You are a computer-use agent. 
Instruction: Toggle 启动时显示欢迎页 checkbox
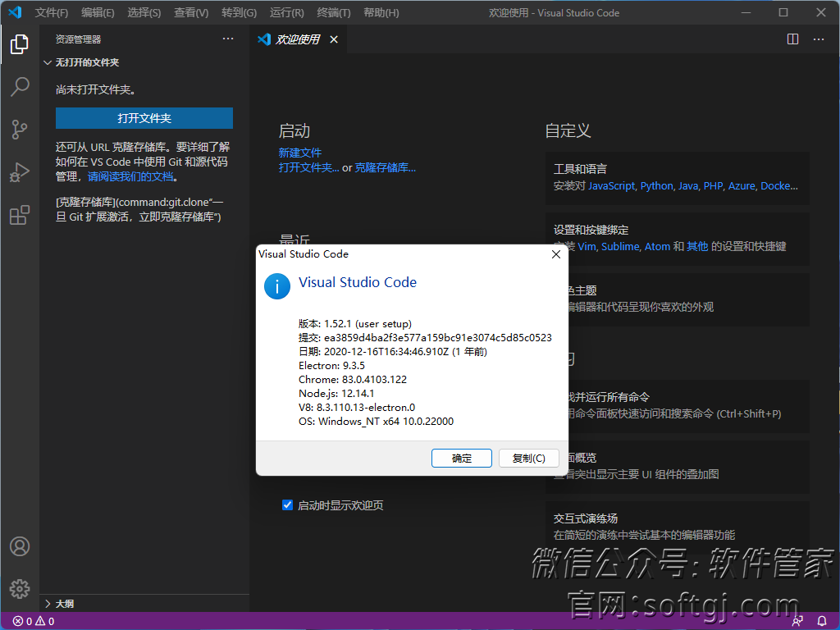[x=287, y=504]
